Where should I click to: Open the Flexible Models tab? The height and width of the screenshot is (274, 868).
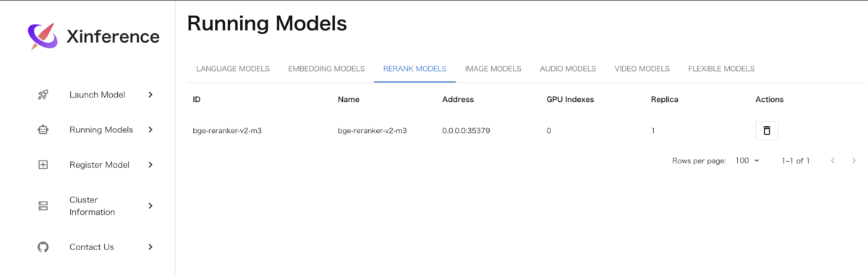coord(721,69)
